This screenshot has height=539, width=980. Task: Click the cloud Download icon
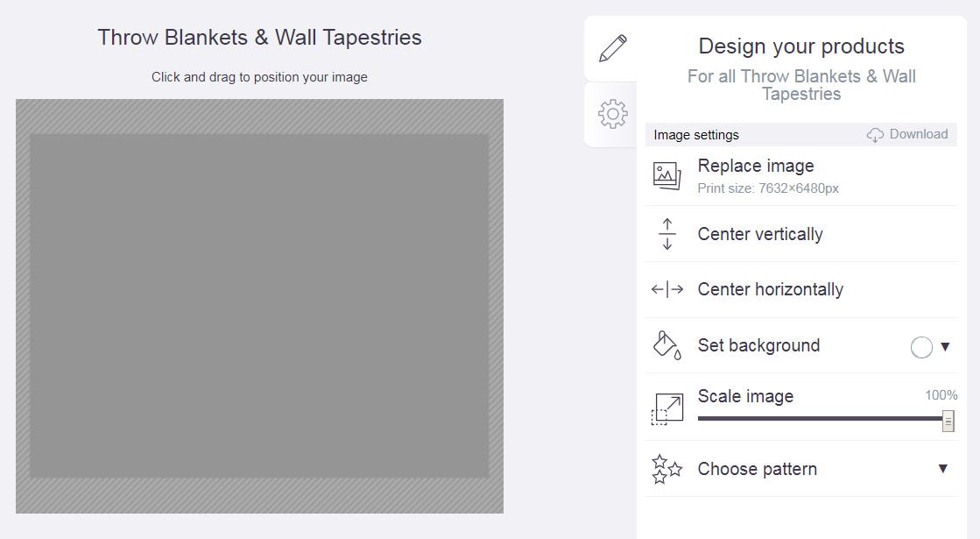coord(875,134)
